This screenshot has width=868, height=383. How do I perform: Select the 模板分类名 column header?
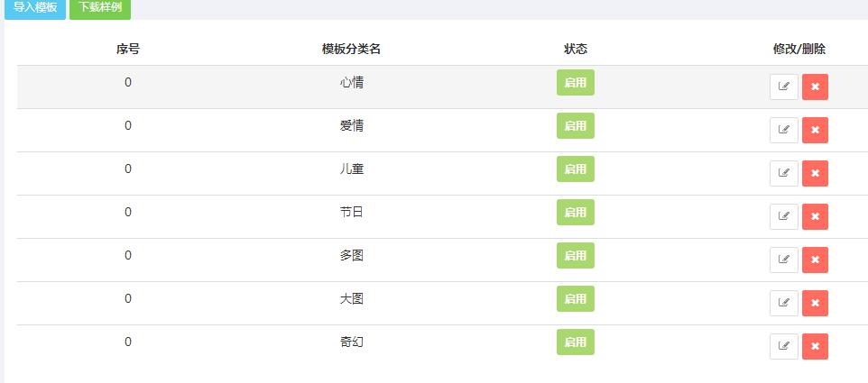[x=352, y=50]
